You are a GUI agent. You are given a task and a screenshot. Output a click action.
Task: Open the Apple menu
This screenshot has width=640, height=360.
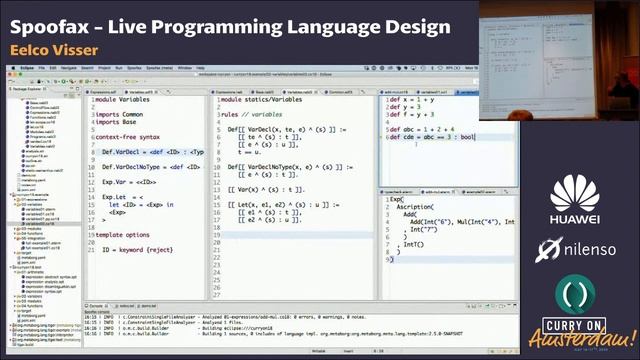pyautogui.click(x=13, y=68)
